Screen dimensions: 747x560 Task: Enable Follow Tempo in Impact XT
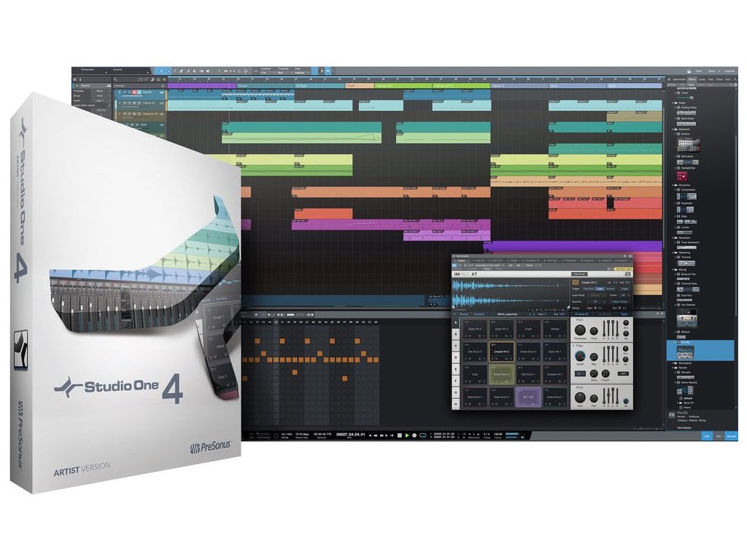pyautogui.click(x=619, y=301)
